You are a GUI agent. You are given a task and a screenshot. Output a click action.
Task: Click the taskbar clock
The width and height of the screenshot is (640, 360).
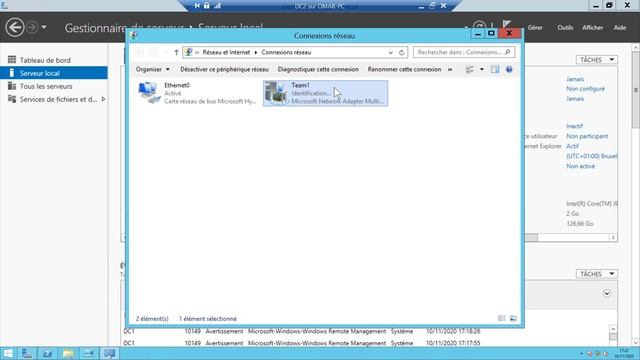624,353
